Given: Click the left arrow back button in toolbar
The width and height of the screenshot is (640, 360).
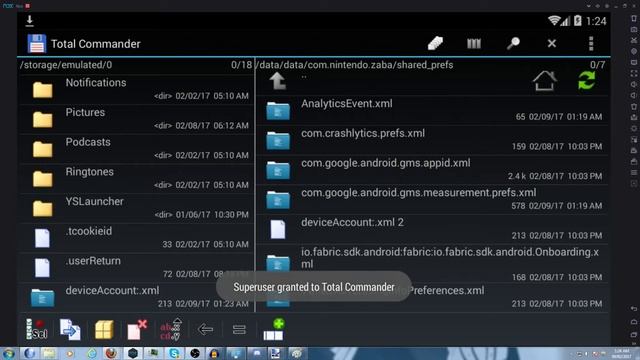Looking at the screenshot, I should [205, 329].
